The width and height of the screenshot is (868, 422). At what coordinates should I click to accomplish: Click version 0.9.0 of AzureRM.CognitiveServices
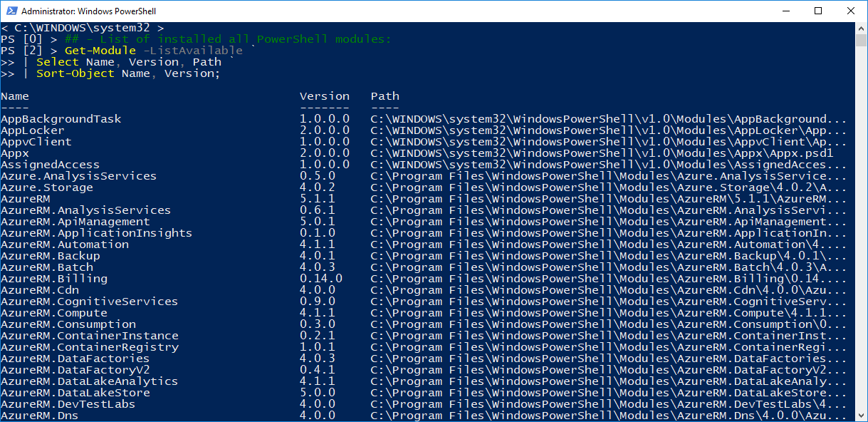[x=318, y=302]
